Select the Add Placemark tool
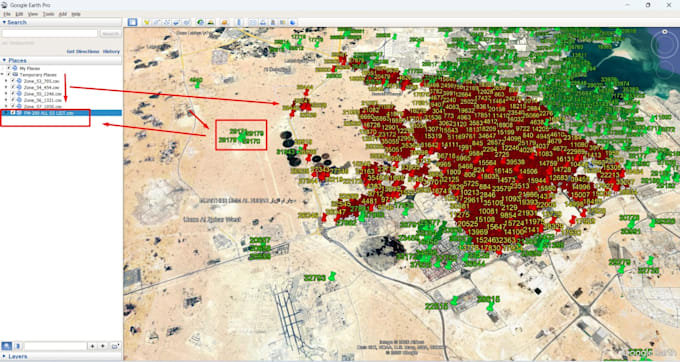The image size is (680, 362). 147,22
